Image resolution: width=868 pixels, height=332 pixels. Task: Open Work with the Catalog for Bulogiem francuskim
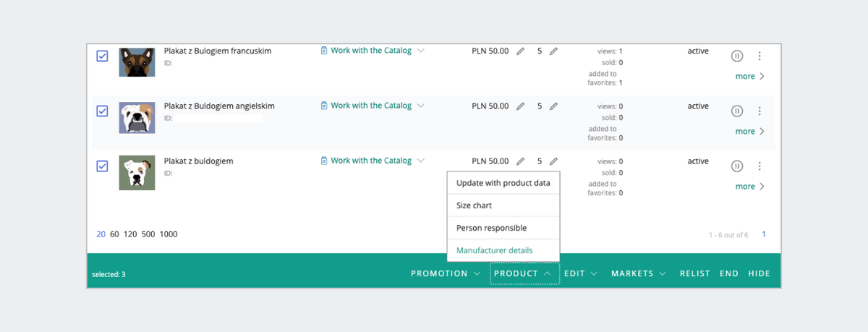(x=371, y=51)
